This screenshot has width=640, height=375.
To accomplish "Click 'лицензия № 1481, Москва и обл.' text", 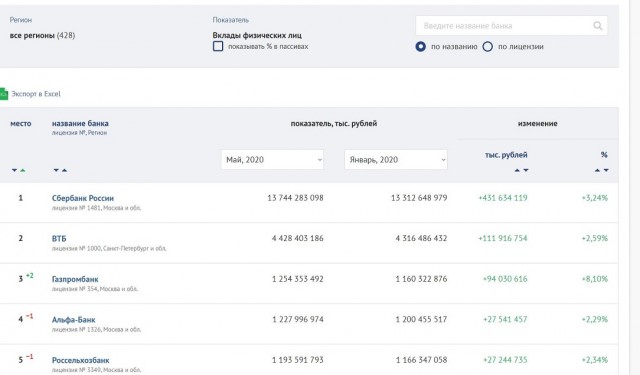I will [96, 208].
